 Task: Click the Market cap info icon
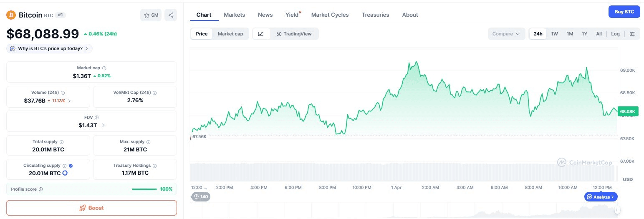[x=104, y=68]
